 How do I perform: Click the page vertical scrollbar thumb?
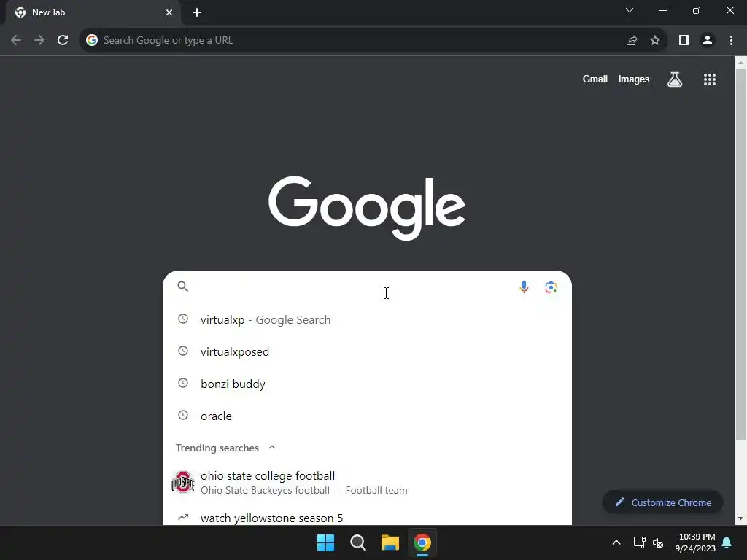[740, 254]
